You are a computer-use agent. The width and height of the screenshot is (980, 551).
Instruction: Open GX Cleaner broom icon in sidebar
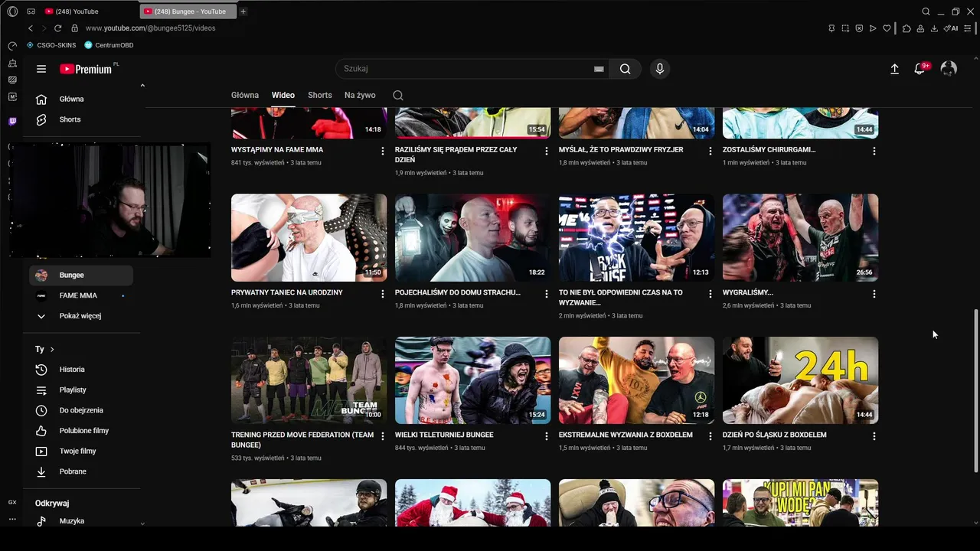coord(12,64)
